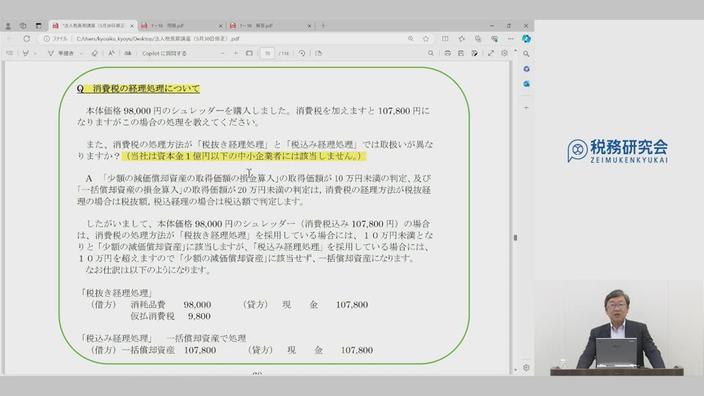Image resolution: width=704 pixels, height=396 pixels.
Task: Print the PDF document
Action: (x=447, y=53)
